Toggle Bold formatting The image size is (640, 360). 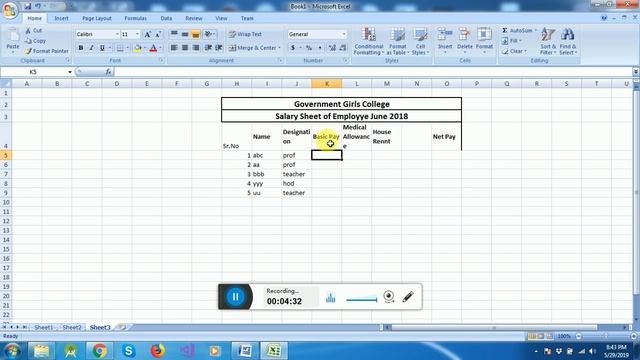pyautogui.click(x=81, y=48)
